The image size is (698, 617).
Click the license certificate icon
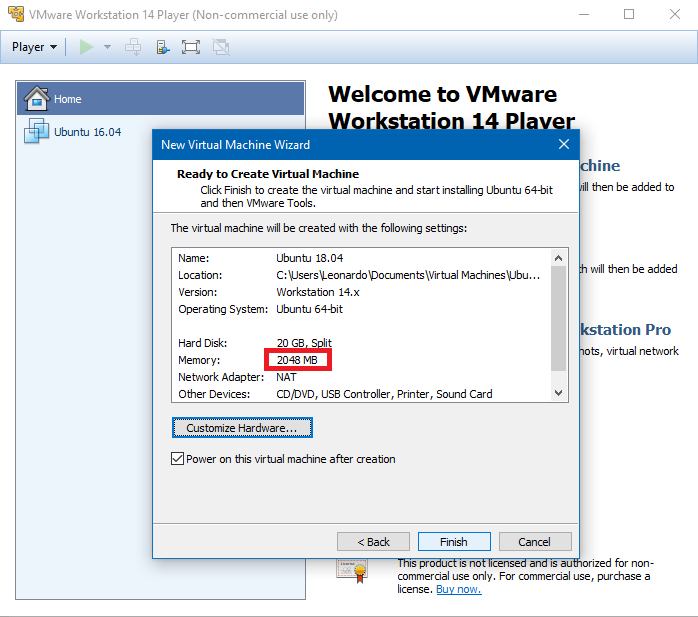tap(352, 570)
